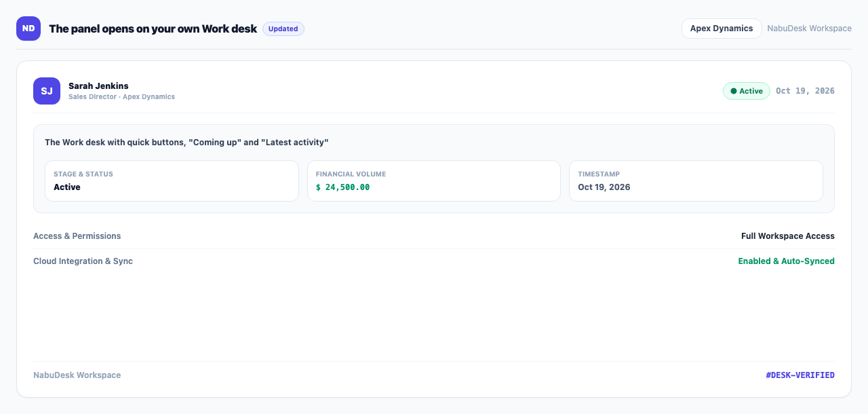Click the #DESK-VERIFIED tag
The width and height of the screenshot is (868, 414).
click(800, 375)
